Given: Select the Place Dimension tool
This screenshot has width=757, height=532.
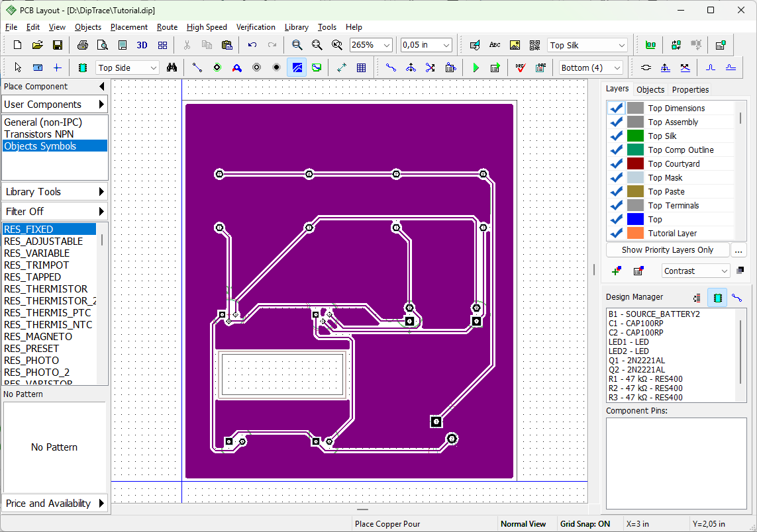Looking at the screenshot, I should 341,67.
